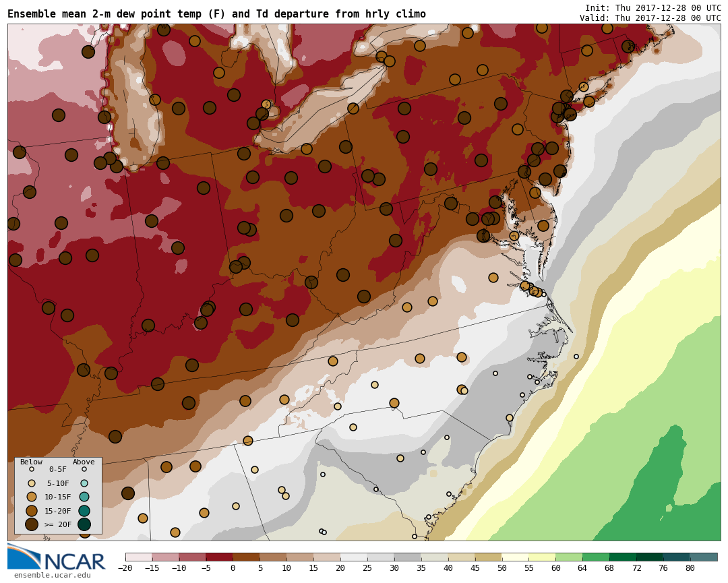Screen dimensions: 728x583
Task: Pick the green swatch between 64 and 68
Action: [597, 557]
